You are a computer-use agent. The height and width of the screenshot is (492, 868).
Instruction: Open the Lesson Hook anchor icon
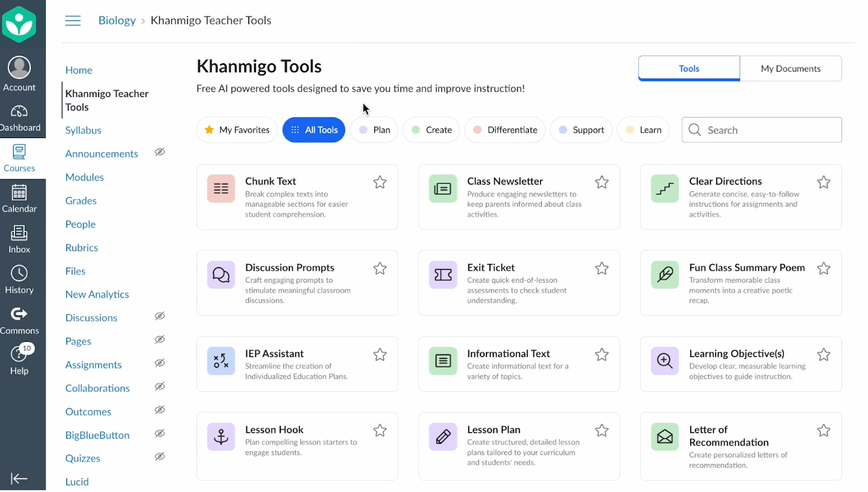click(x=221, y=437)
